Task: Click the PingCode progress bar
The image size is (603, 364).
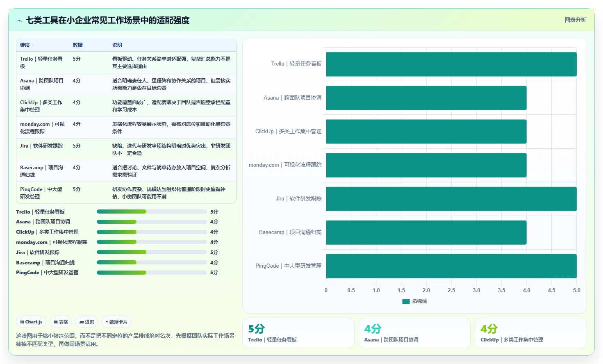Action: click(152, 273)
